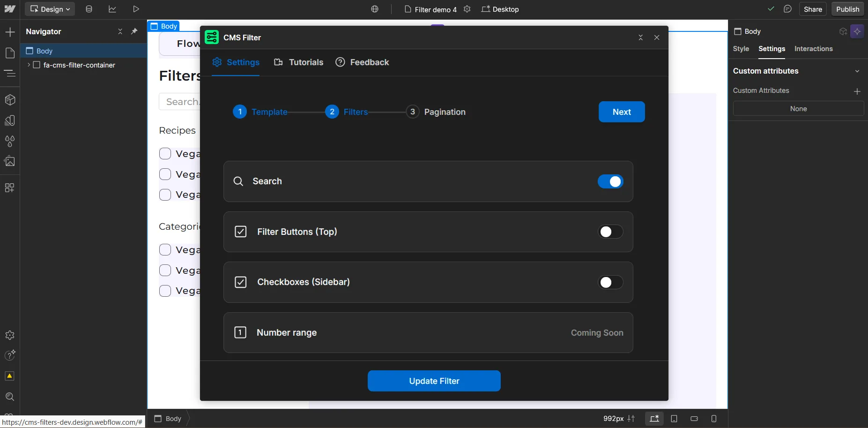This screenshot has height=428, width=868.
Task: Open the site settings gear in left sidebar
Action: coord(10,335)
